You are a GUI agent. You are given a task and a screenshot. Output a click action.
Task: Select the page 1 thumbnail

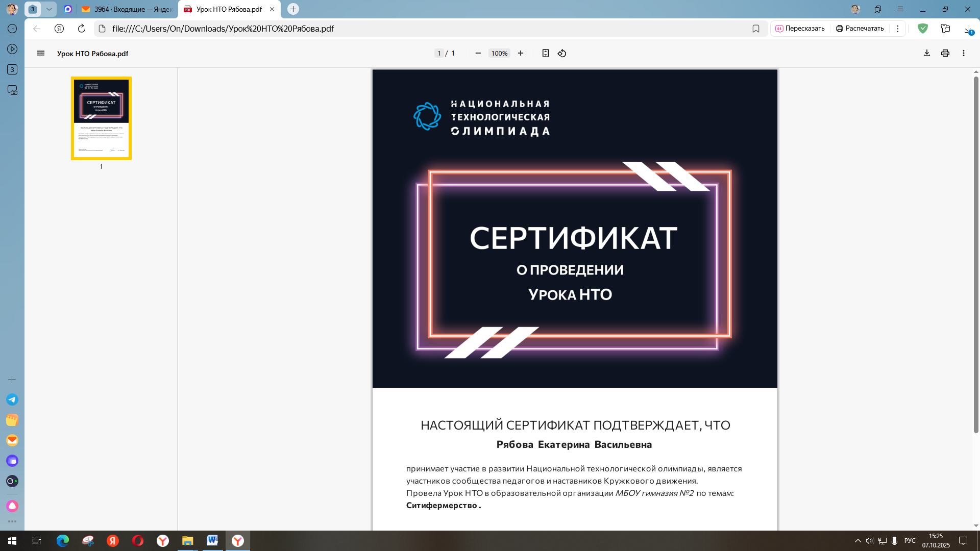pos(101,118)
